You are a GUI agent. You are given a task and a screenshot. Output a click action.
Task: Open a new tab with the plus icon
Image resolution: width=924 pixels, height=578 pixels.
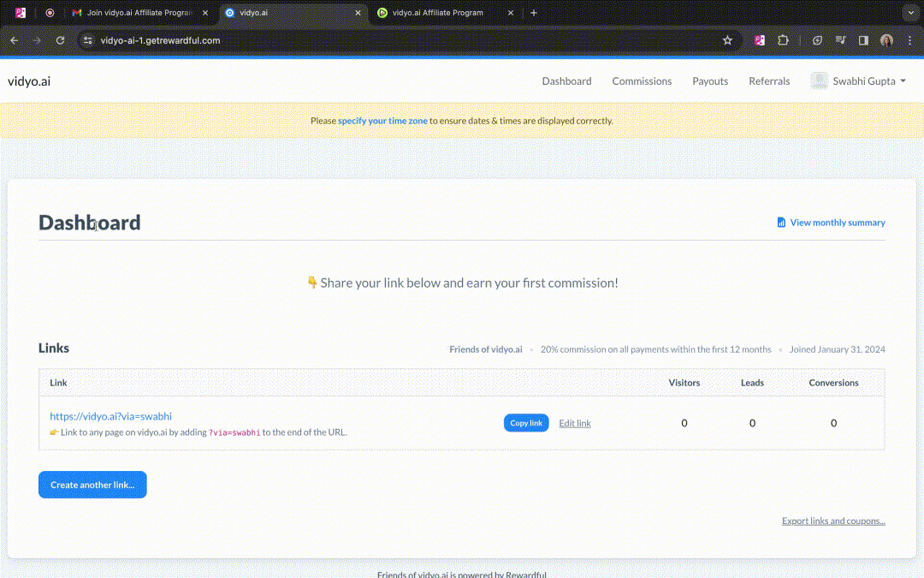pos(534,12)
